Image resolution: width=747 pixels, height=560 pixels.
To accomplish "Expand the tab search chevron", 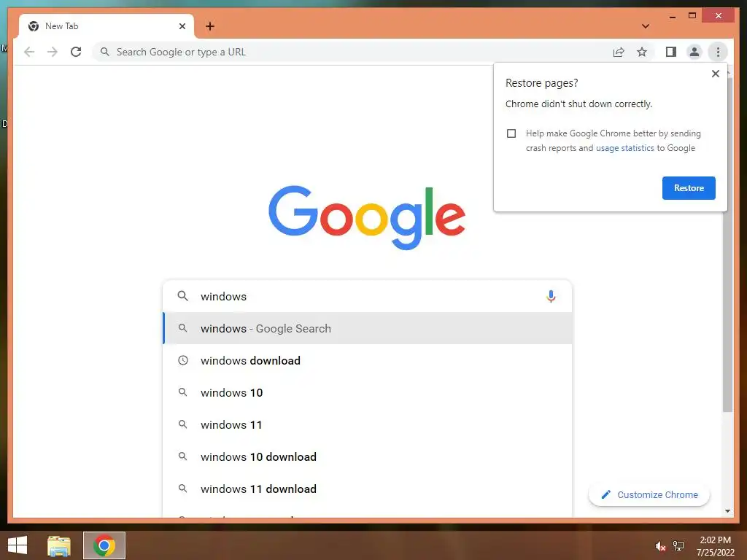I will click(x=645, y=26).
